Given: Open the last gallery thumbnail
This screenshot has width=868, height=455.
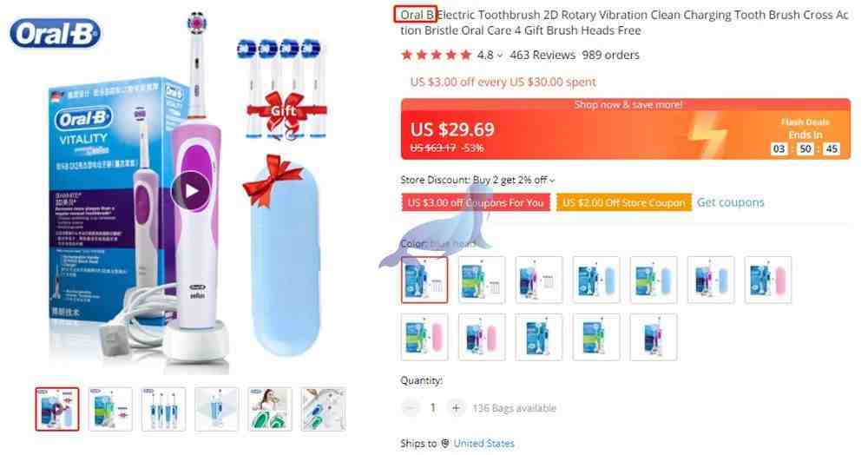Looking at the screenshot, I should tap(323, 409).
